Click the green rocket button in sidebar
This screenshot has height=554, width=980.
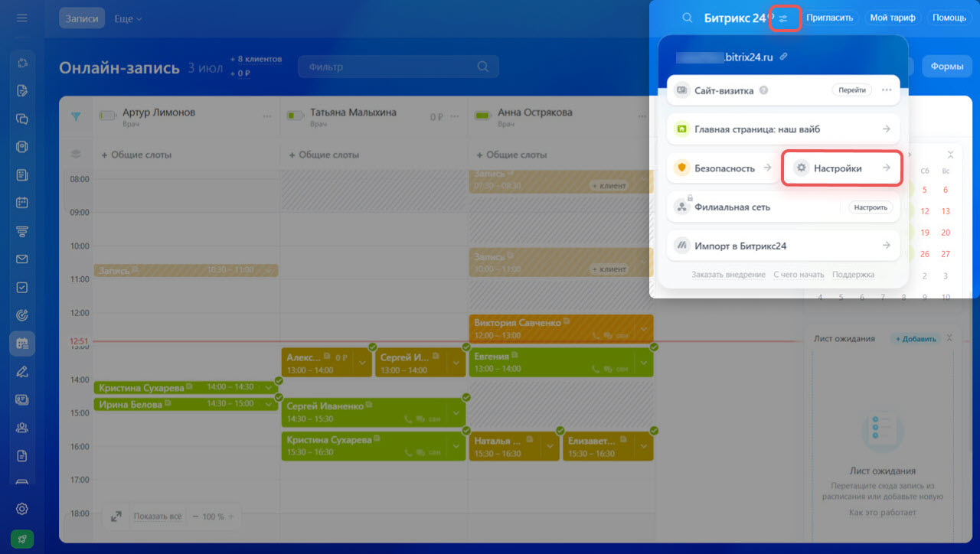(x=22, y=539)
